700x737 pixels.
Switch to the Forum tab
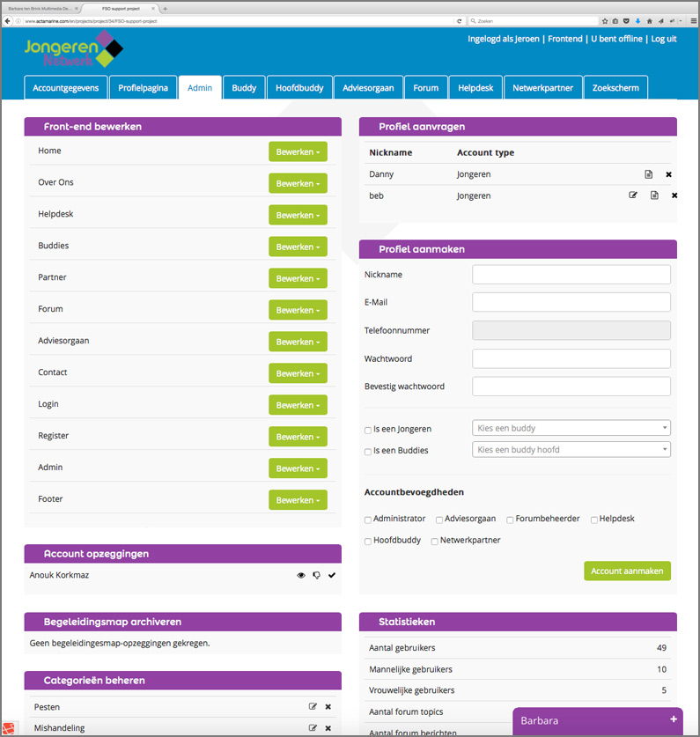click(x=426, y=88)
